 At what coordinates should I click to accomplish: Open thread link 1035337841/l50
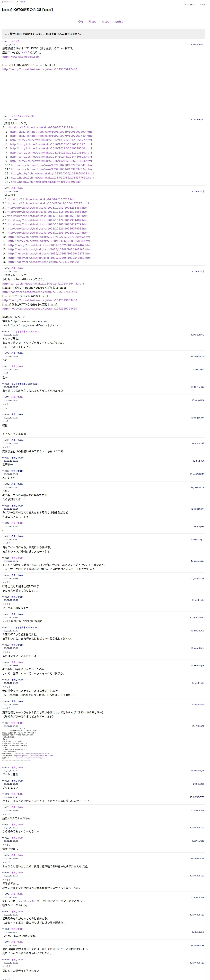point(40,292)
